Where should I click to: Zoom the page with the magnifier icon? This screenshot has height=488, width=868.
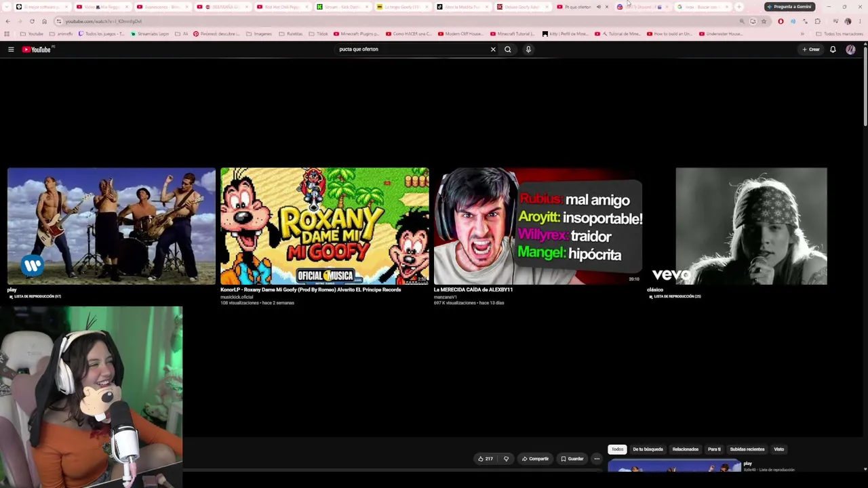[x=742, y=21]
